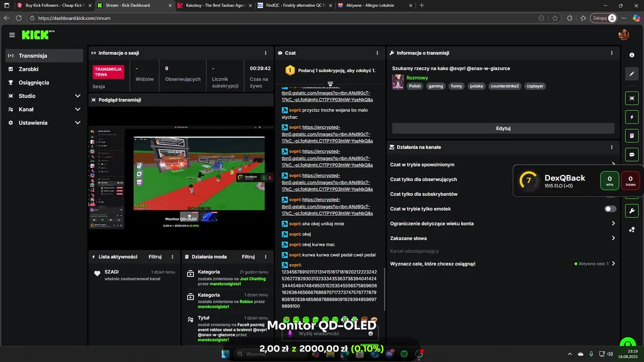
Task: Click the browser back arrow
Action: [7, 18]
